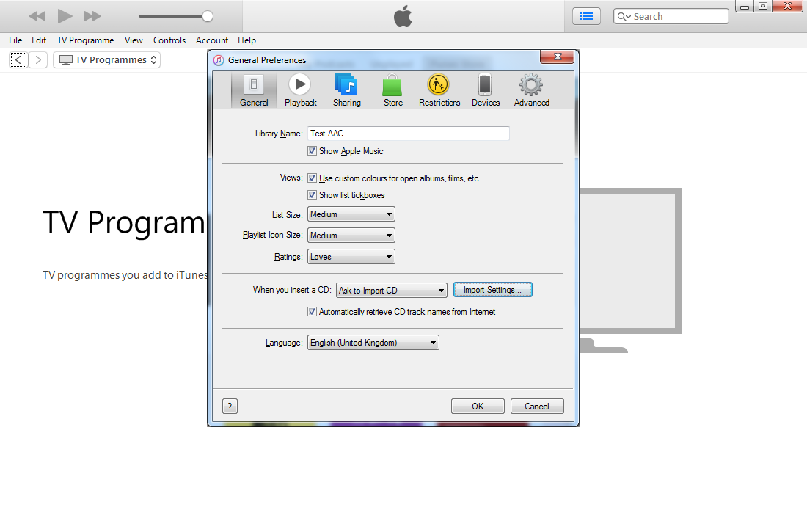Minimize the iTunes window
Image resolution: width=807 pixels, height=532 pixels.
[744, 7]
